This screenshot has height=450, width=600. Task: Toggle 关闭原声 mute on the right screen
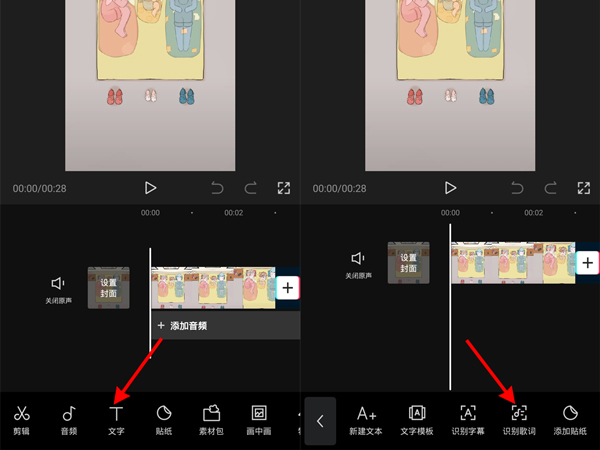358,263
